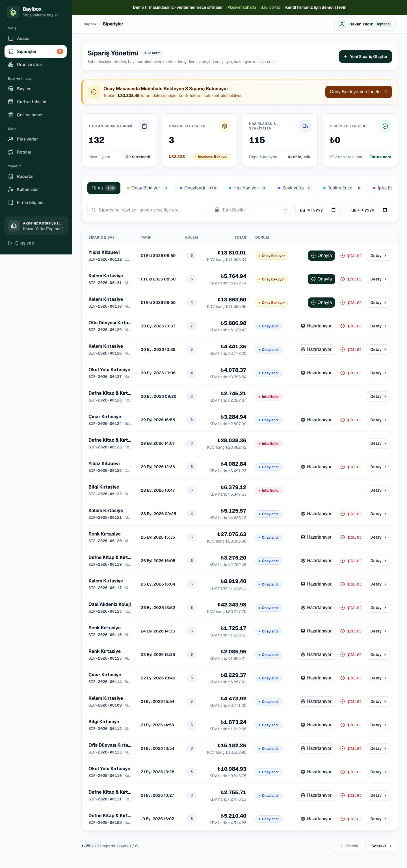Switch to the Onay Bekliyor tab
407x868 pixels.
click(x=148, y=188)
